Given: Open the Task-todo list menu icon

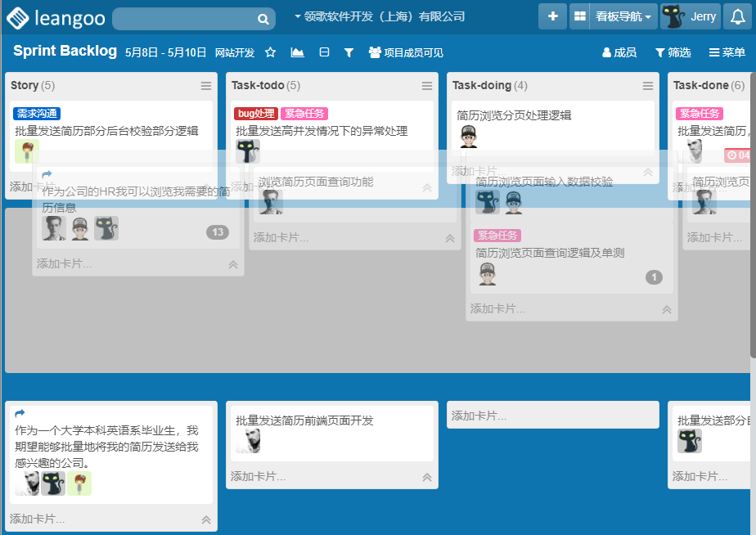Looking at the screenshot, I should [x=427, y=86].
